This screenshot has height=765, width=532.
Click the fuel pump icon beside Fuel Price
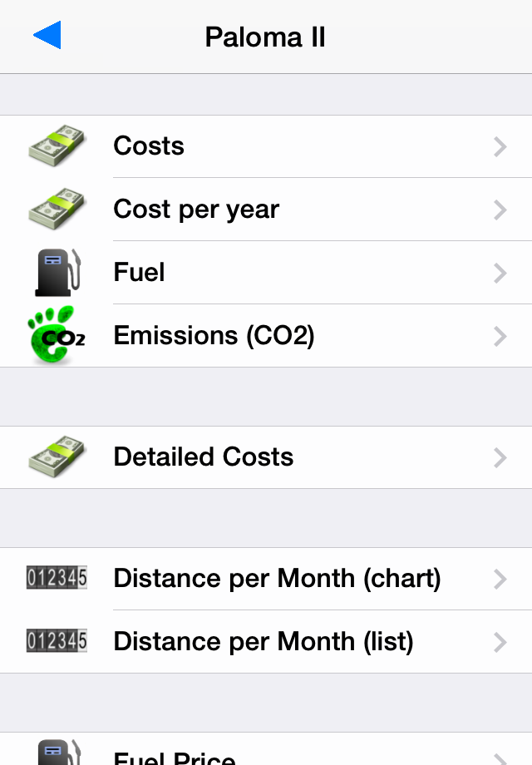(x=58, y=752)
